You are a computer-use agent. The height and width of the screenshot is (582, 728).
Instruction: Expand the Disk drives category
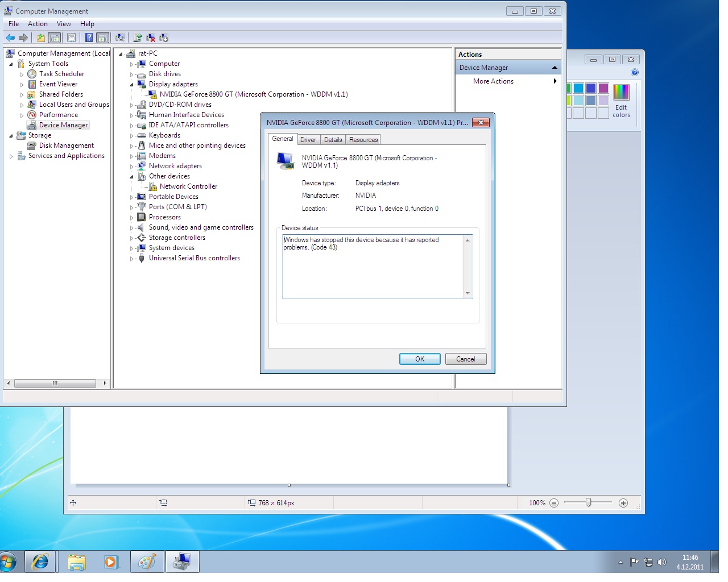pyautogui.click(x=131, y=74)
